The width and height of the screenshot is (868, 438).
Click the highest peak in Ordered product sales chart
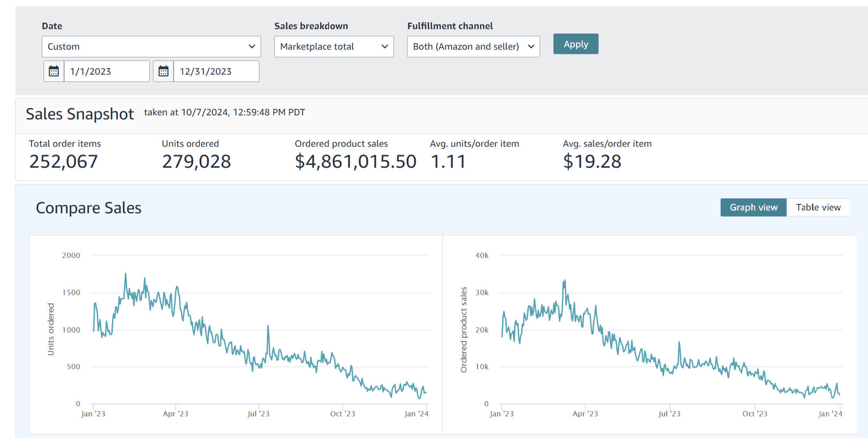[565, 280]
